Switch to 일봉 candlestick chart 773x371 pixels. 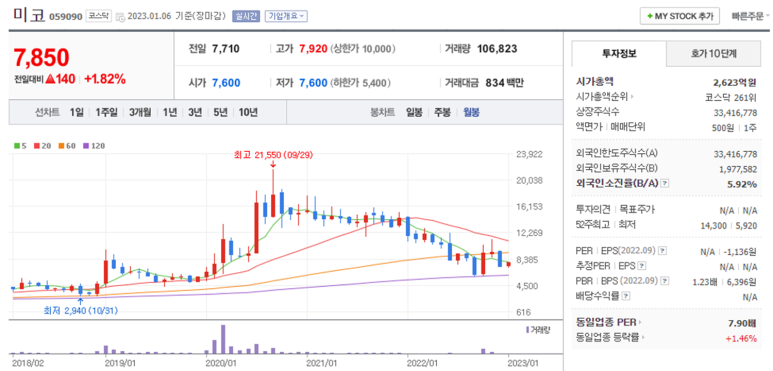pos(414,112)
